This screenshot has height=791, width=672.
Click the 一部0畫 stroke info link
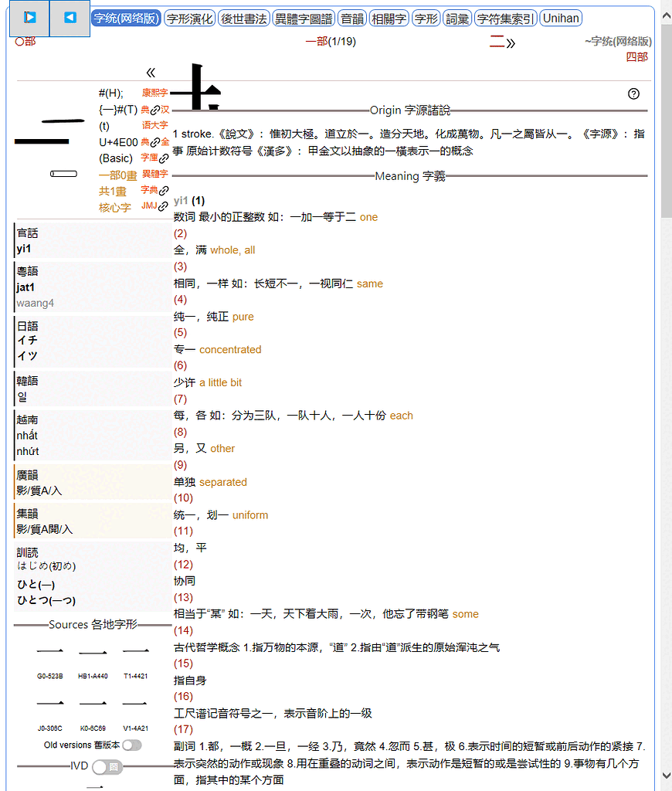(118, 175)
